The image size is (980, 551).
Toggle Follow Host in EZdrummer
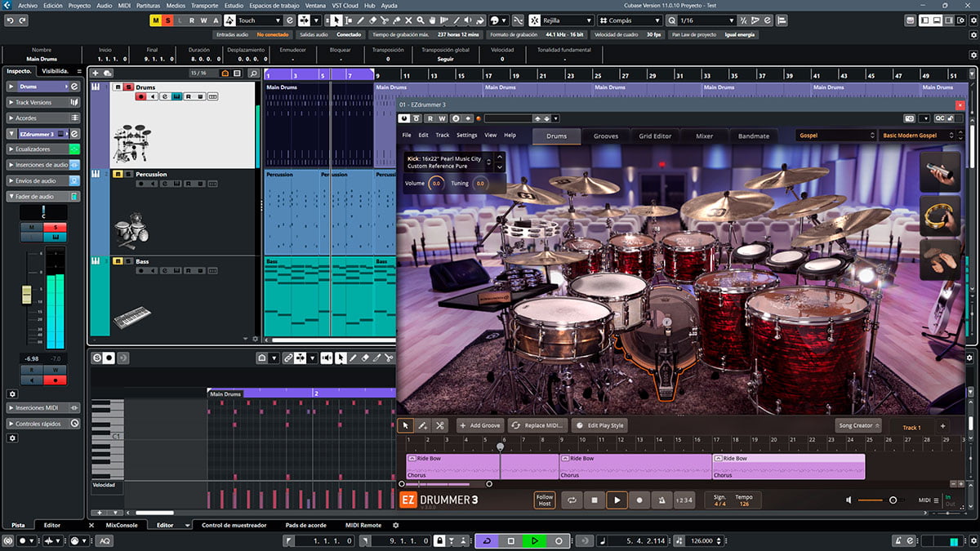pos(545,500)
